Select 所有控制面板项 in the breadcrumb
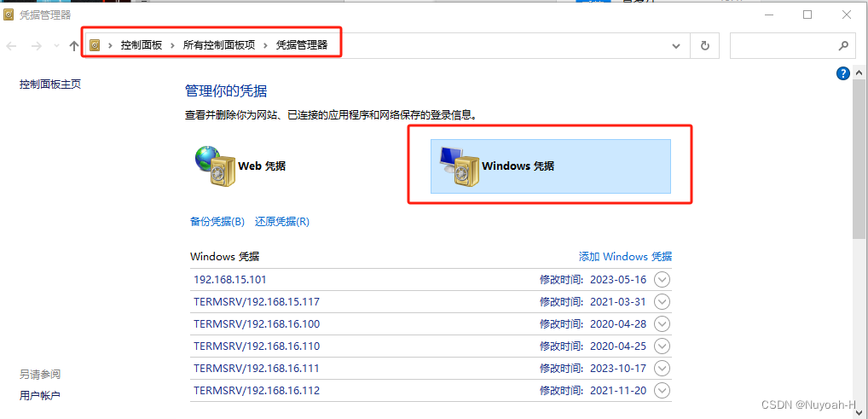 pyautogui.click(x=219, y=45)
